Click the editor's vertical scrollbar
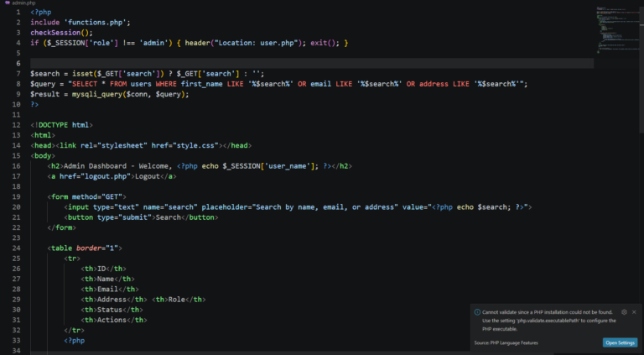This screenshot has height=355, width=644. point(641,126)
